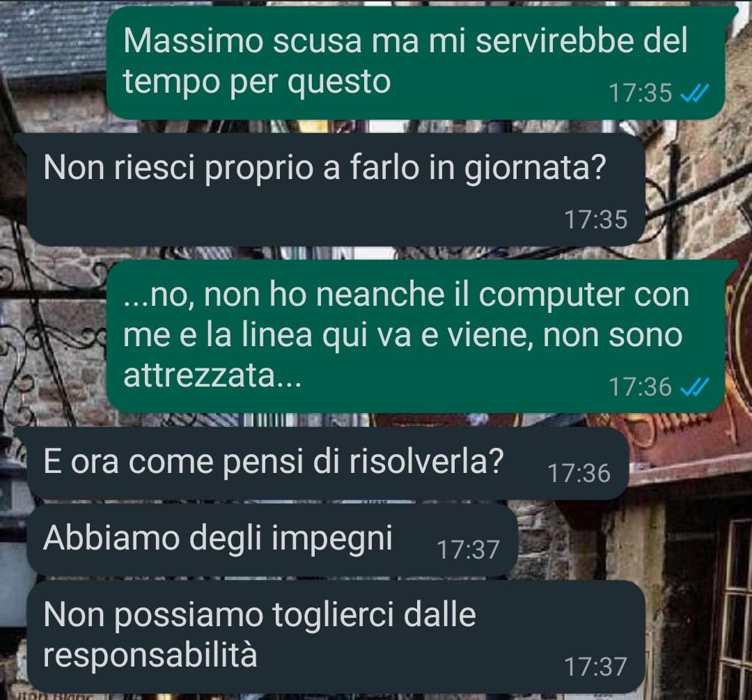Click the word 'attrezzata...' in the green bubble
This screenshot has height=700, width=752.
coord(212,375)
